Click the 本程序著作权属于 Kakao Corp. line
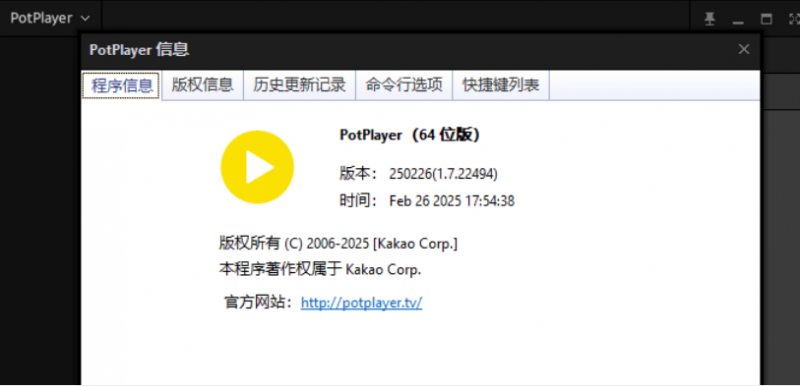 point(320,270)
